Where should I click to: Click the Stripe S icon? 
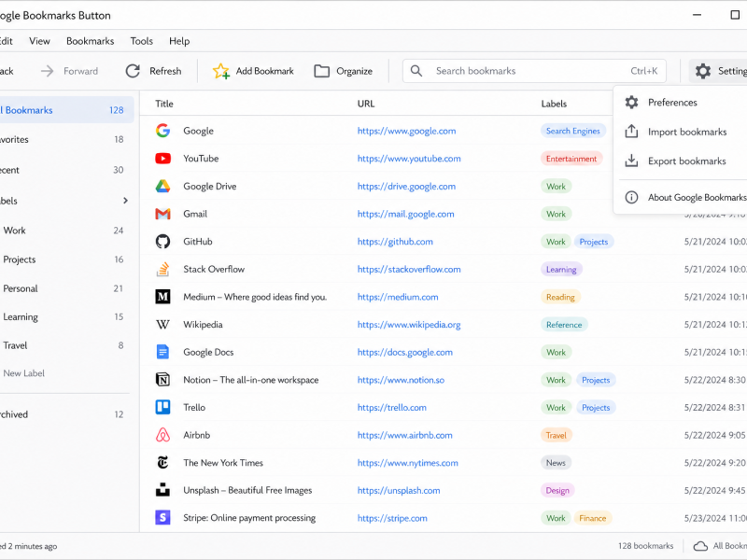point(162,517)
